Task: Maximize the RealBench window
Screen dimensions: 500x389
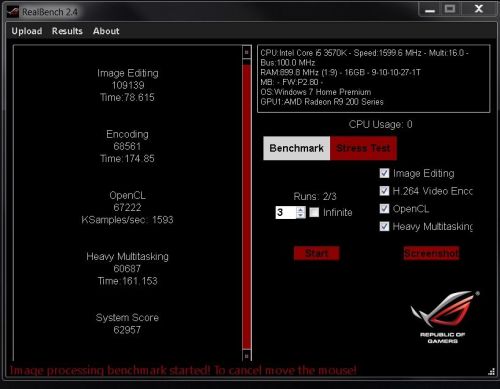Action: pyautogui.click(x=450, y=9)
